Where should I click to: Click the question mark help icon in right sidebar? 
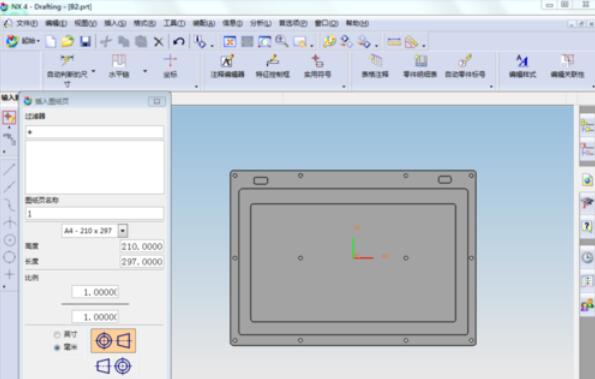click(x=587, y=226)
